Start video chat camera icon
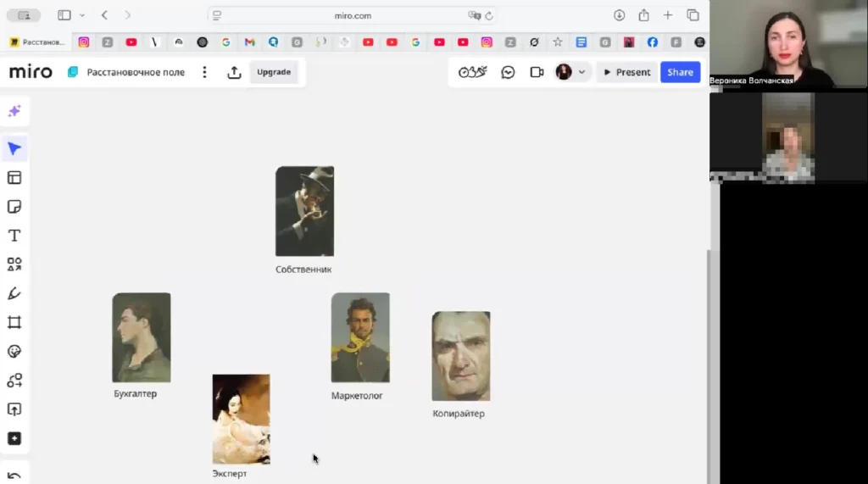 pos(537,72)
